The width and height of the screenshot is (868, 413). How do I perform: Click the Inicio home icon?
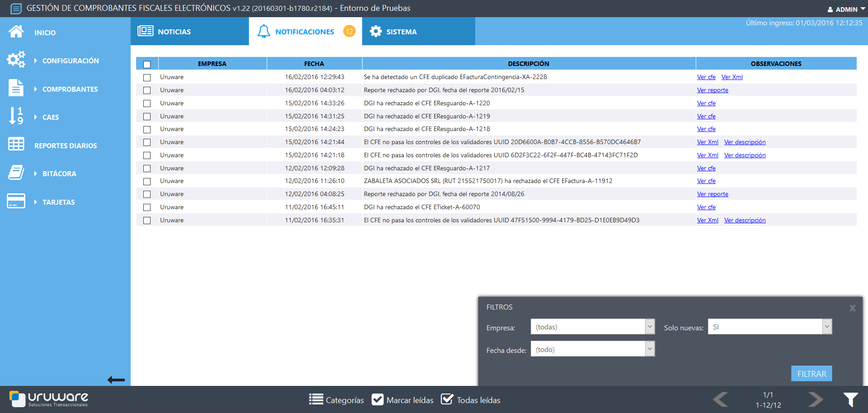pyautogui.click(x=16, y=32)
